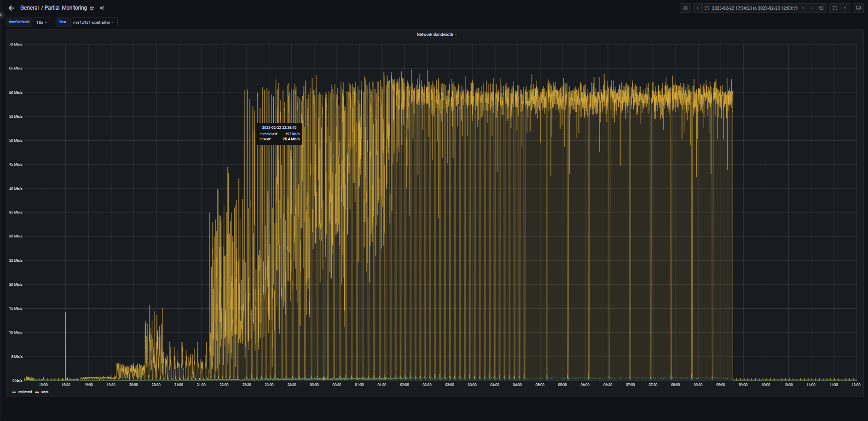Cycle view mode with the monitor icon
868x421 pixels.
(x=858, y=8)
